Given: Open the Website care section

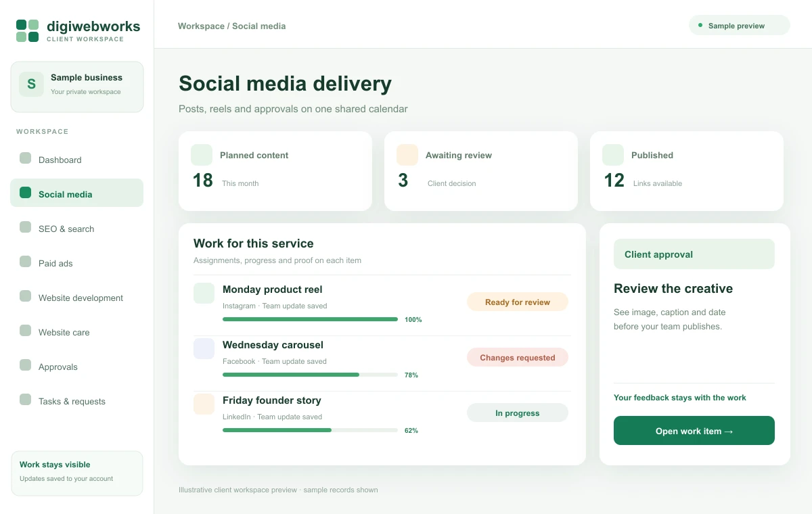Looking at the screenshot, I should point(76,331).
